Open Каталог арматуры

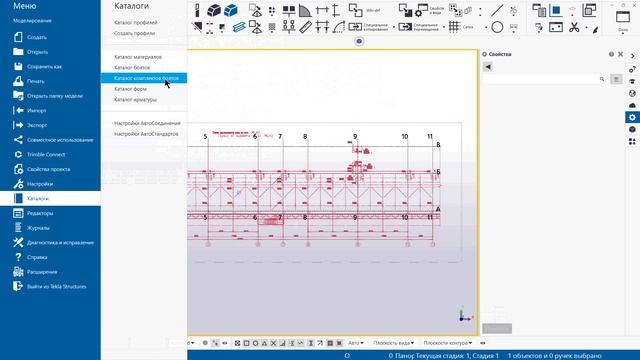click(144, 100)
